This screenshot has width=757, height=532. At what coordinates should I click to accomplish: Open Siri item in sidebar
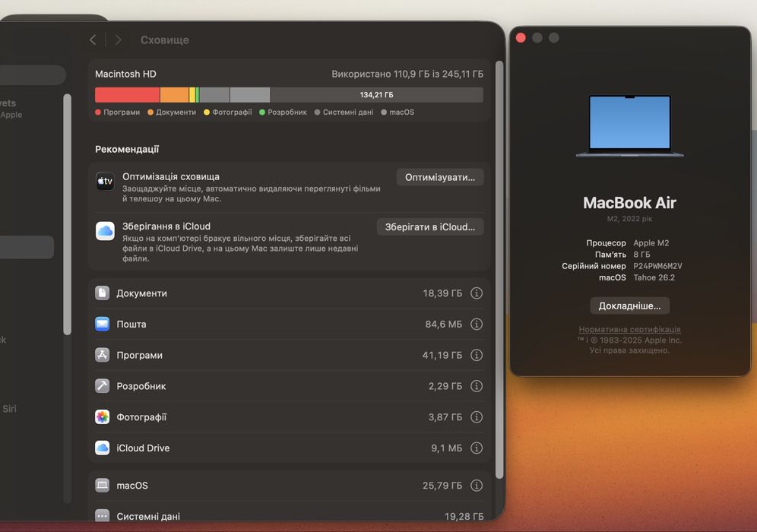(9, 408)
